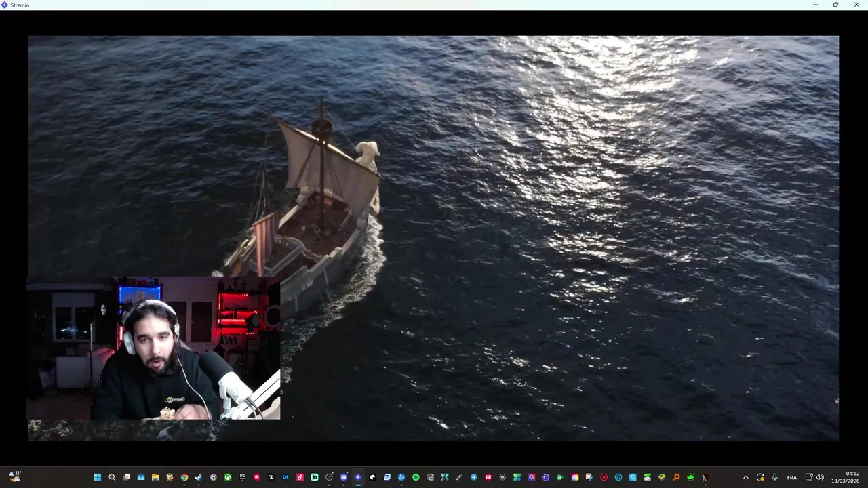Open File Explorer folder icon
The height and width of the screenshot is (488, 868).
(155, 477)
